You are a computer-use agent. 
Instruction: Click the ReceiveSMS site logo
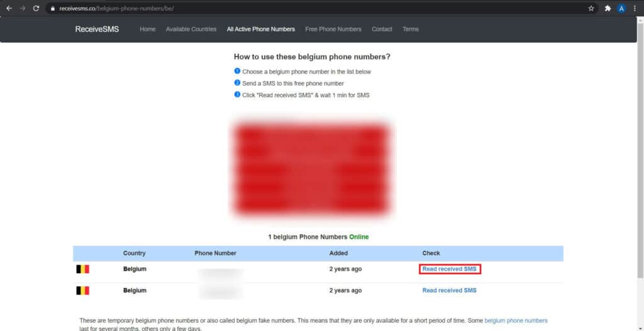click(x=97, y=29)
